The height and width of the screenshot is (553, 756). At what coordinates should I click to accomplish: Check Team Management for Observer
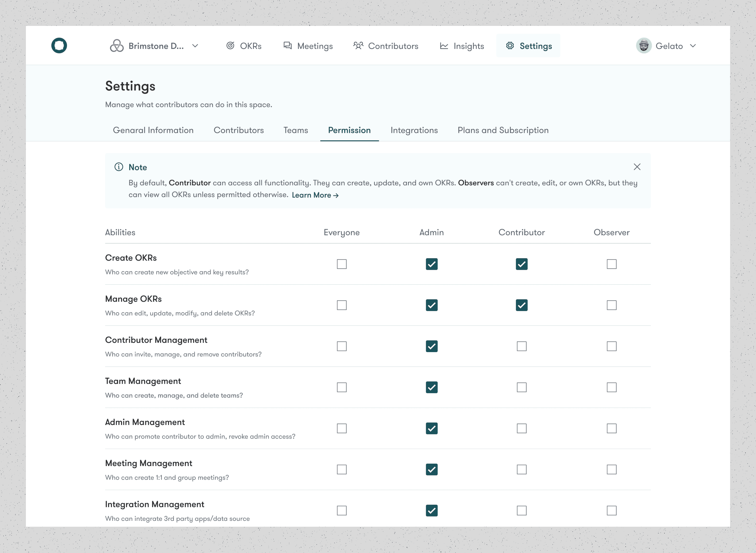coord(612,387)
